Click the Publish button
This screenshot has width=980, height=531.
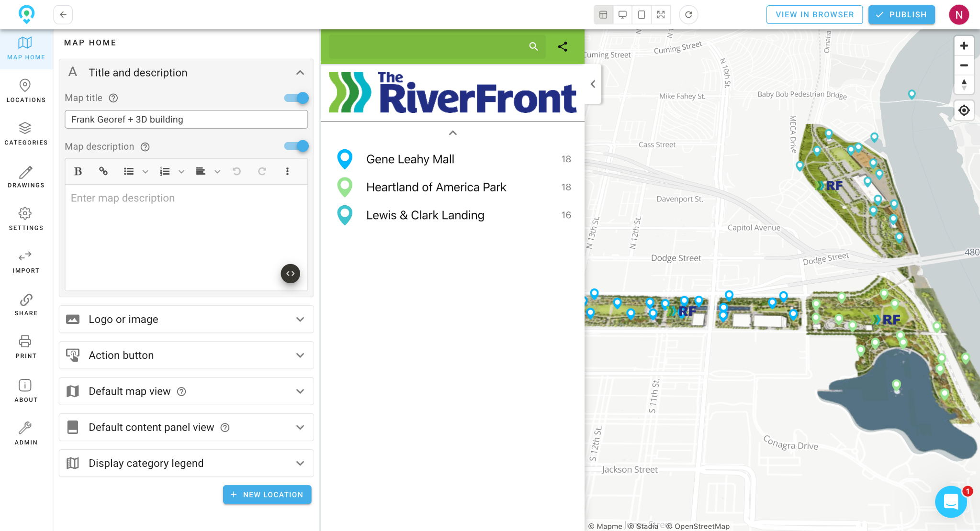(x=901, y=14)
